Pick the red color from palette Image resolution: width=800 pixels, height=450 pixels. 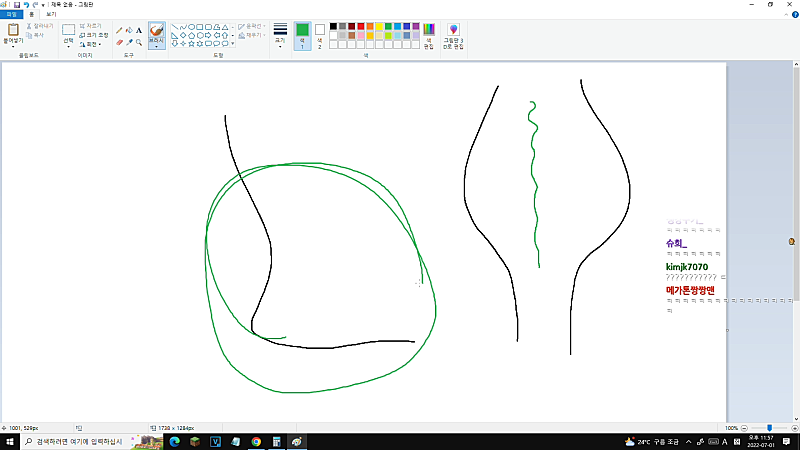click(x=361, y=26)
